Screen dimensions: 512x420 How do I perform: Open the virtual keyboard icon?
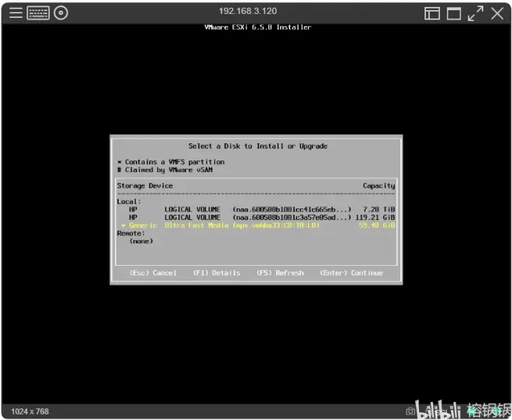coord(38,13)
